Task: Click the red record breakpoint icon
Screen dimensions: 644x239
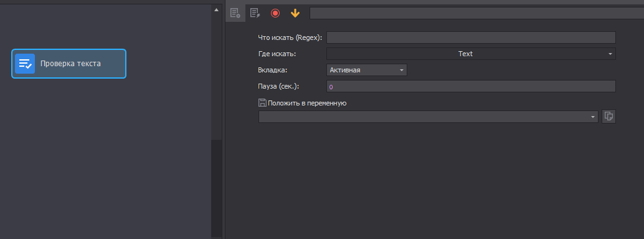Action: (x=275, y=13)
